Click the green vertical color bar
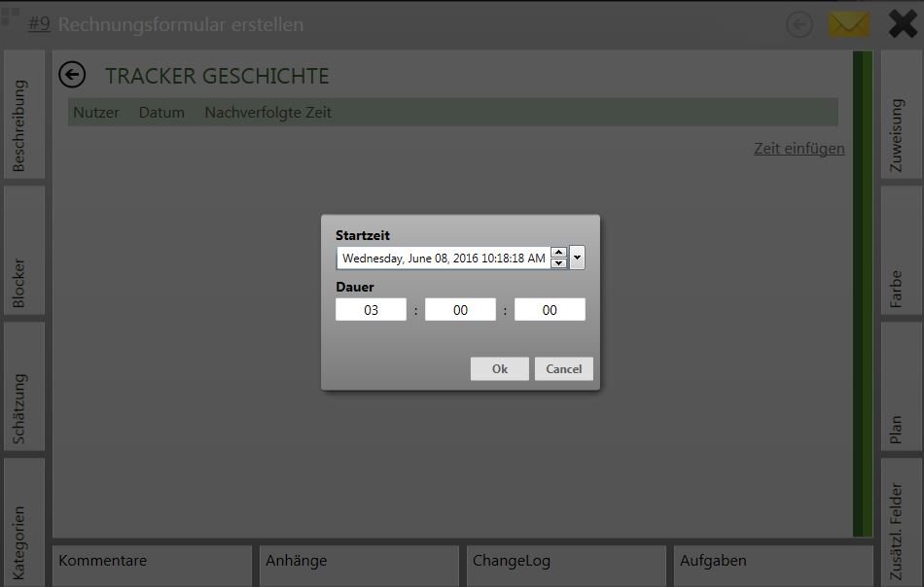Image resolution: width=924 pixels, height=587 pixels. click(x=862, y=292)
